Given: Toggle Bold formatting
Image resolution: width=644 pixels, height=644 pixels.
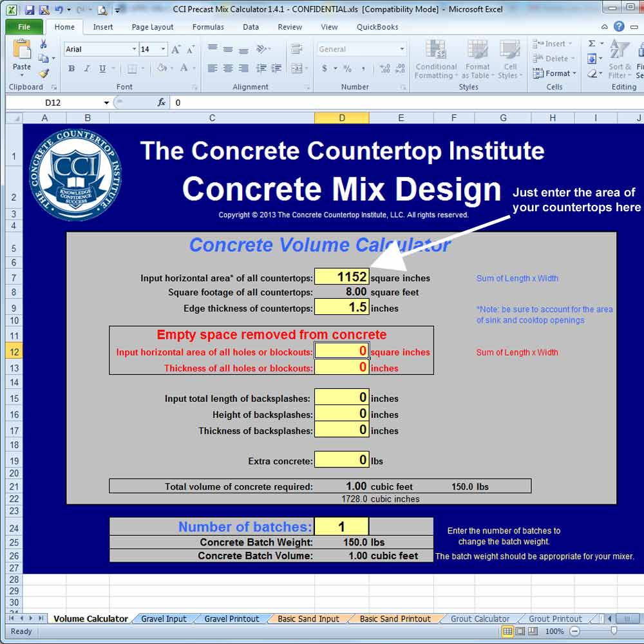Looking at the screenshot, I should [x=71, y=68].
